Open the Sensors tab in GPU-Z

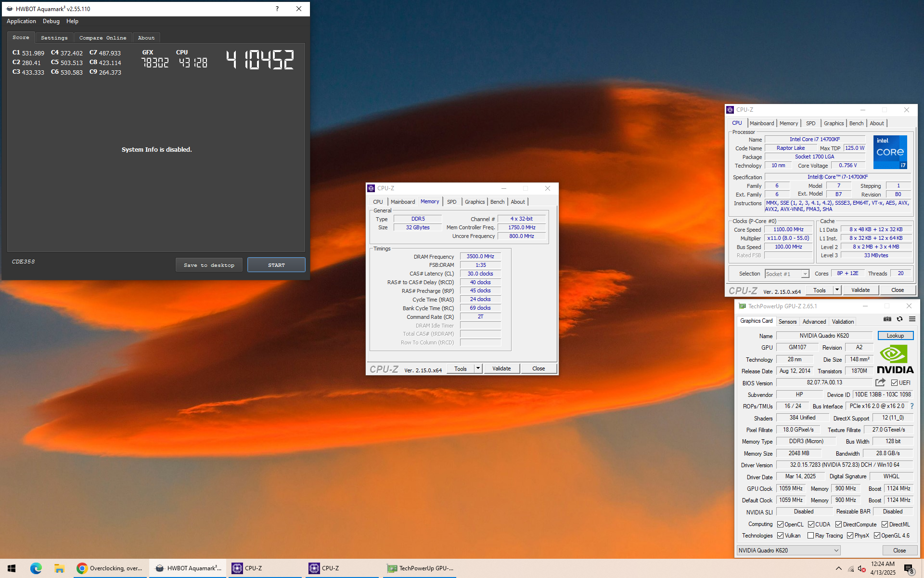tap(787, 322)
